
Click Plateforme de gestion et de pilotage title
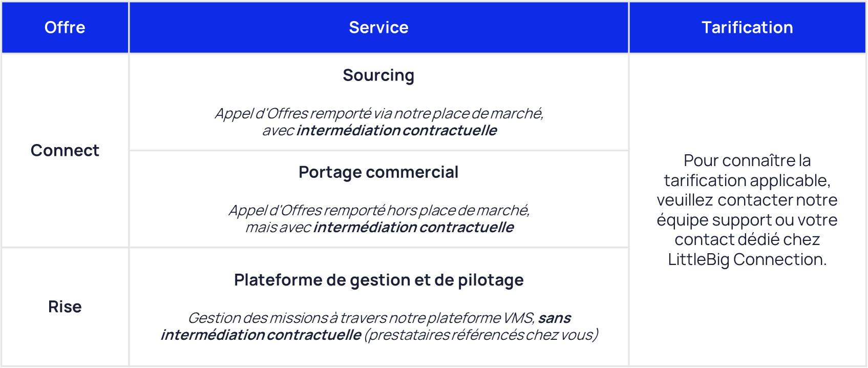pos(379,280)
